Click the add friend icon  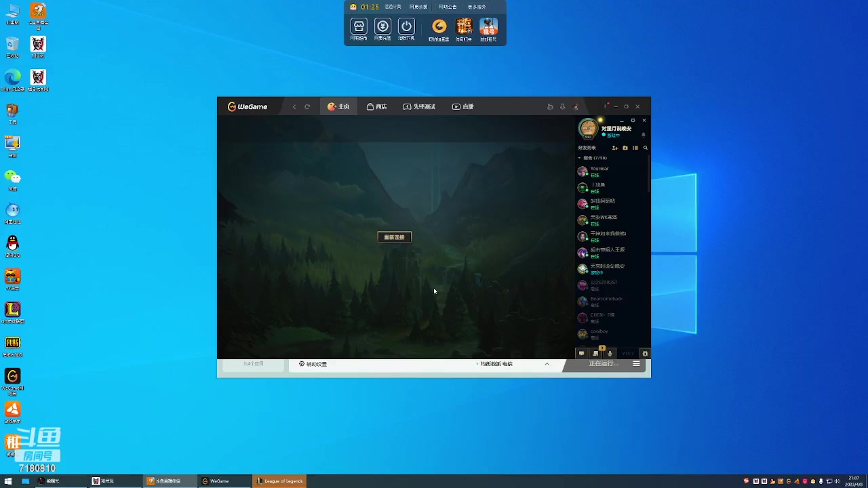point(615,148)
